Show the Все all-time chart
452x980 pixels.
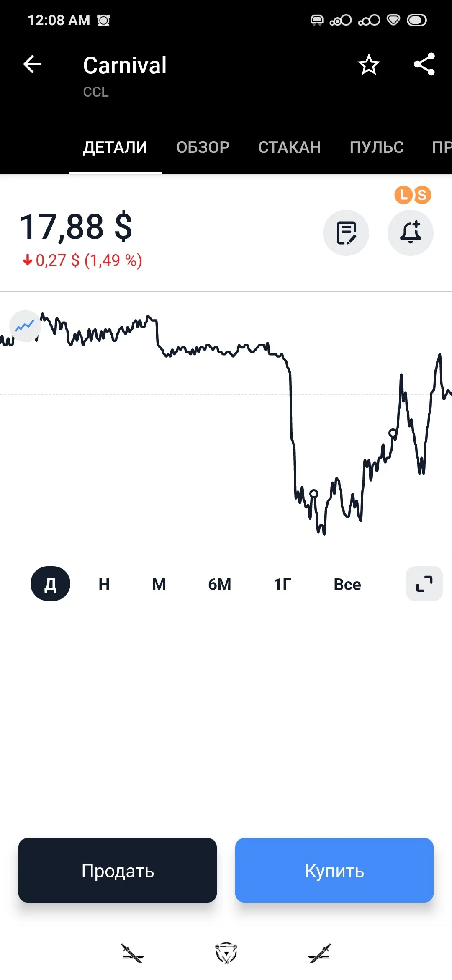(x=347, y=584)
